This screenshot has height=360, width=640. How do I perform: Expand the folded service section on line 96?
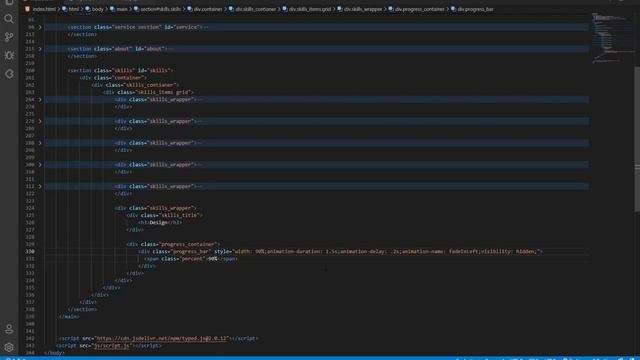coord(40,27)
